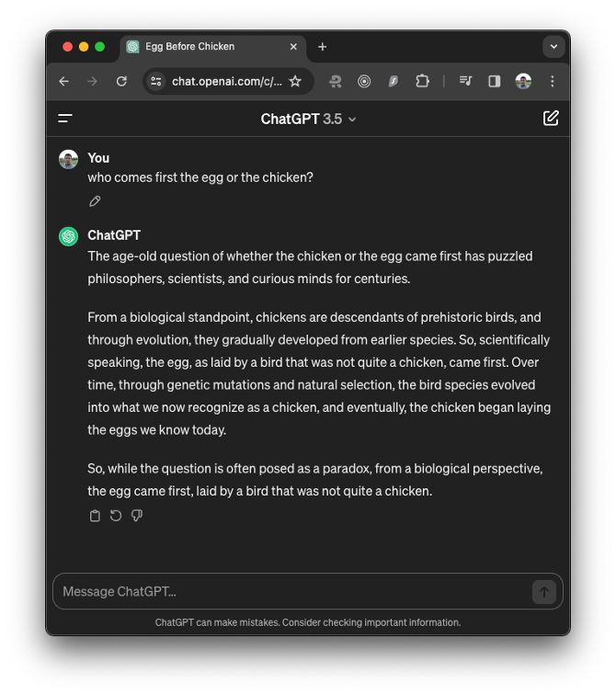
Task: Edit the user message with pencil icon
Action: pos(95,201)
